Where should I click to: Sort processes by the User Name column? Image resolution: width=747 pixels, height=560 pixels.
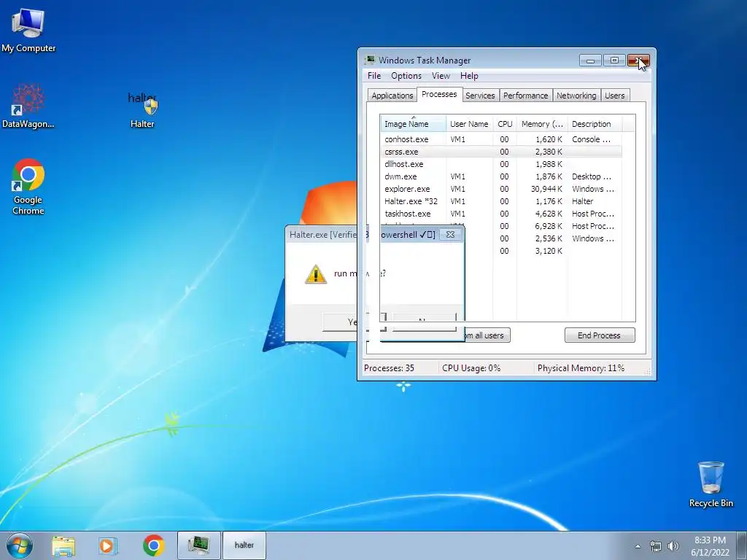coord(469,124)
